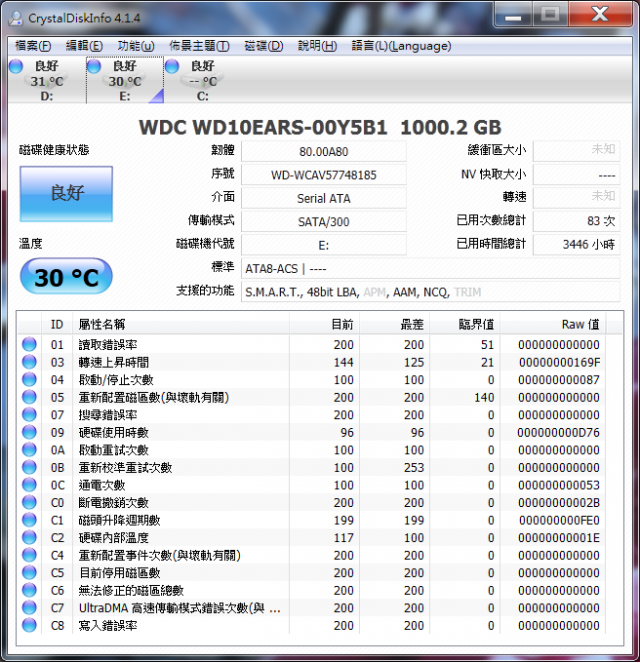Click the 臨界值 column header

[x=465, y=324]
